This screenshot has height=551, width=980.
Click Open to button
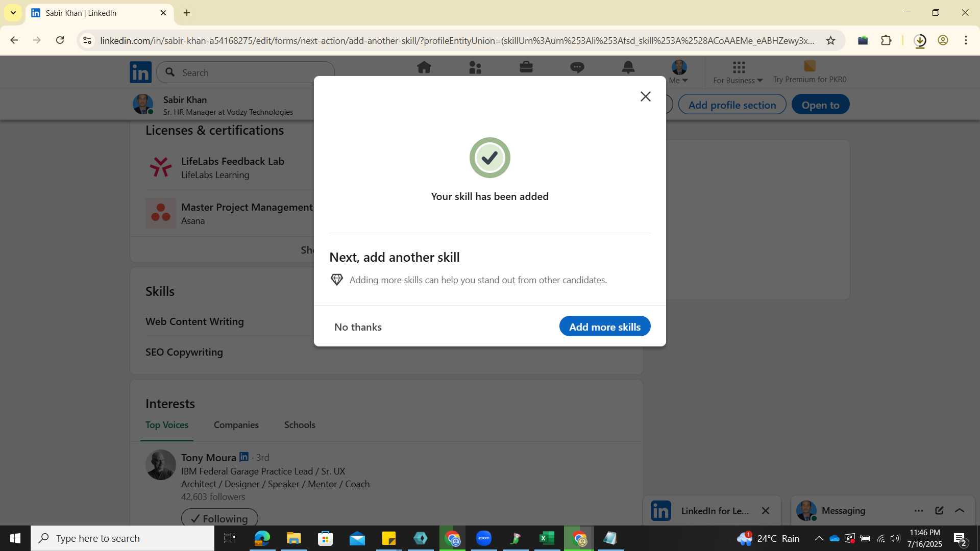[820, 105]
